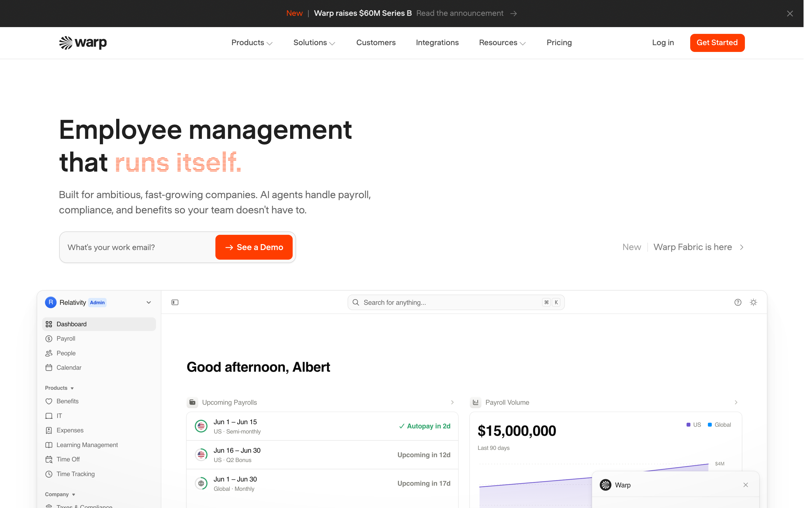The image size is (812, 508).
Task: Click the Global Monthly payroll globe icon
Action: (201, 483)
